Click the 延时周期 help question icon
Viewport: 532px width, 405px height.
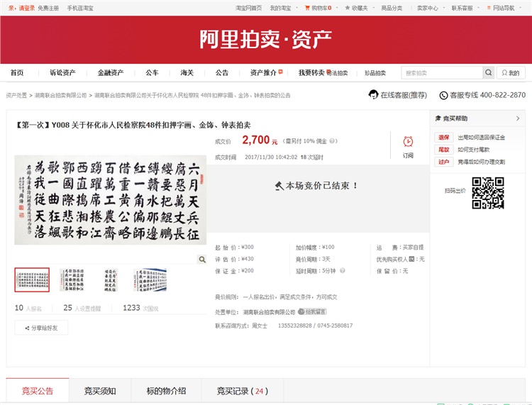coord(343,271)
